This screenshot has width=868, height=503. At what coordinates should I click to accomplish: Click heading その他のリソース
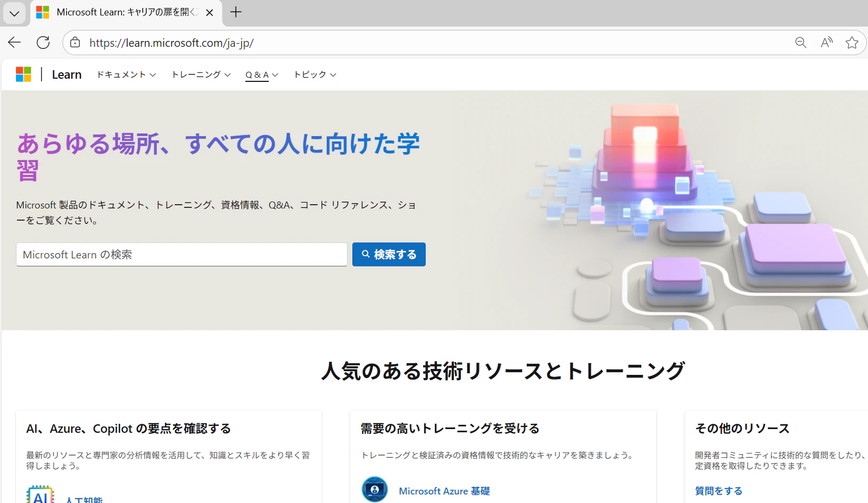coord(742,429)
